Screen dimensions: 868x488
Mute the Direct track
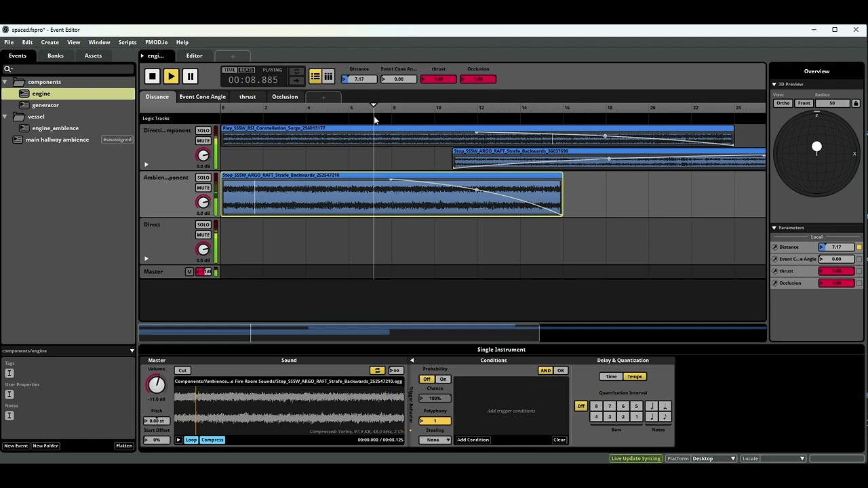[x=203, y=235]
